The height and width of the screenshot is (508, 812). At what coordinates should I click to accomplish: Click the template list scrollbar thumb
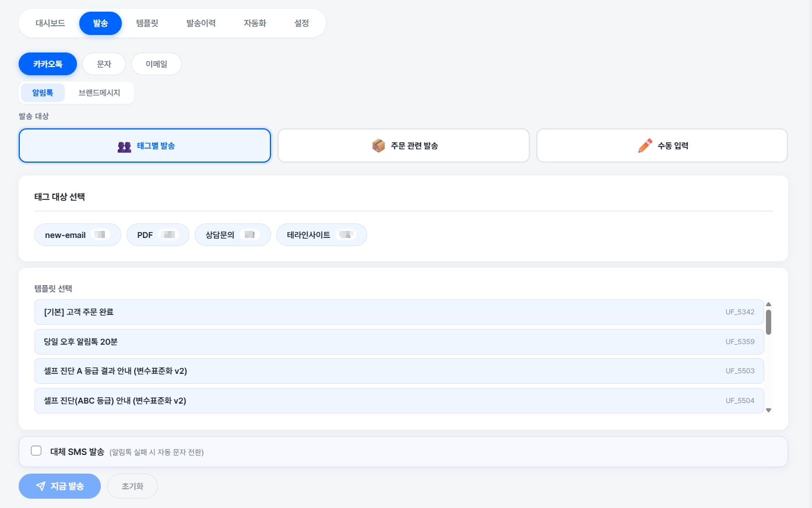coord(768,322)
